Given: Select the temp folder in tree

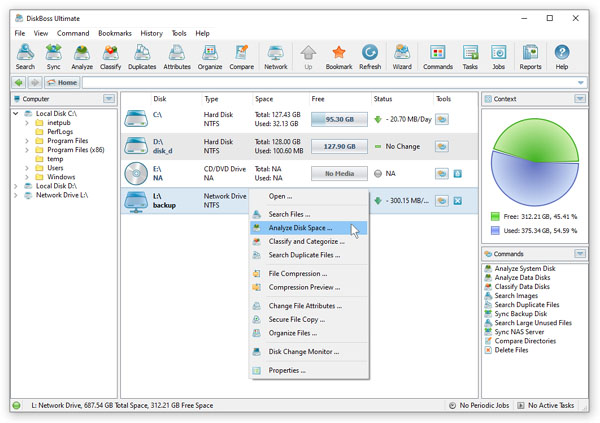Looking at the screenshot, I should pos(55,159).
